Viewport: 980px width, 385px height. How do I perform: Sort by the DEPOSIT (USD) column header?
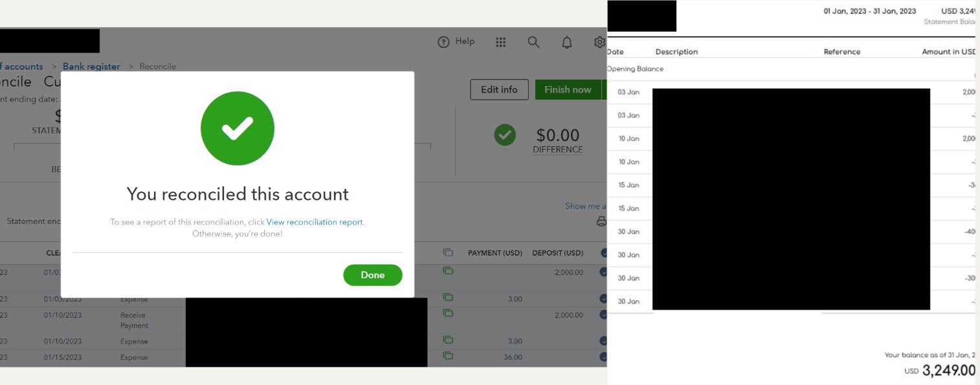click(558, 253)
